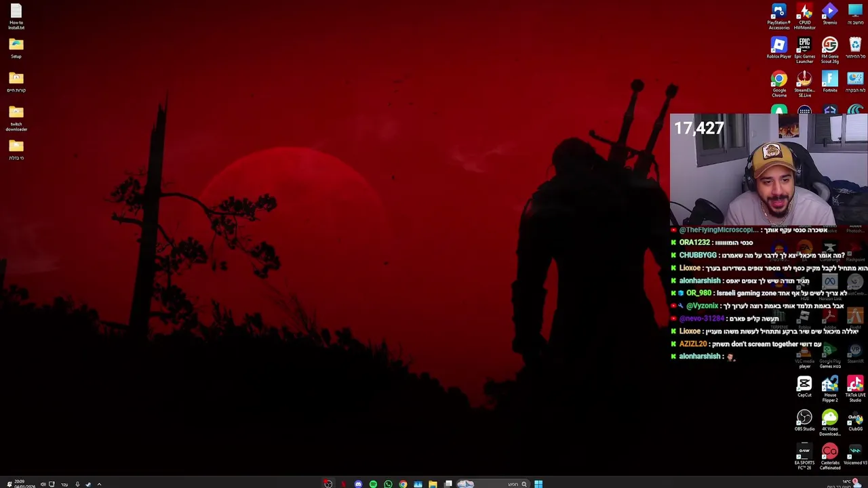Launch Stremio from the desktop
The height and width of the screenshot is (488, 868).
pos(830,14)
